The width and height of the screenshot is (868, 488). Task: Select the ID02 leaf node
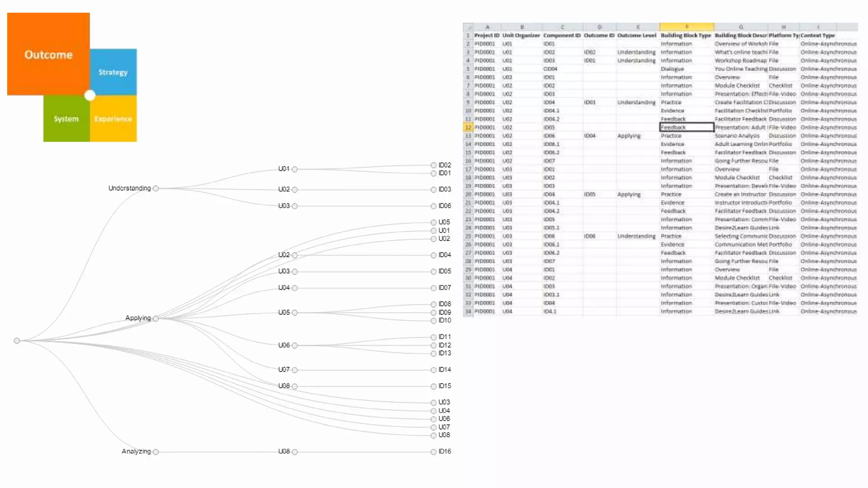(434, 165)
